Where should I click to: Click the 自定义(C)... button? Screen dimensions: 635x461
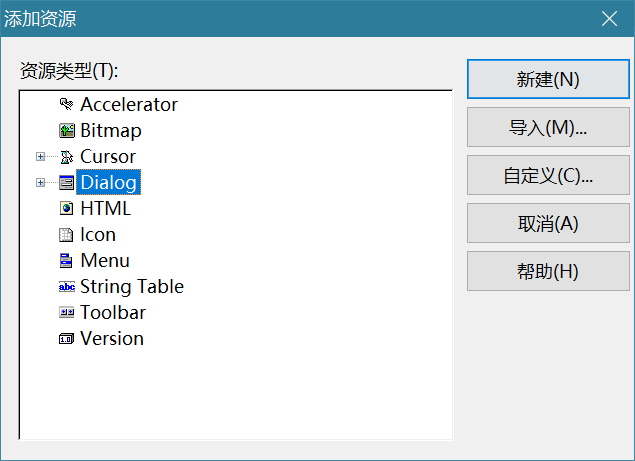pyautogui.click(x=547, y=175)
